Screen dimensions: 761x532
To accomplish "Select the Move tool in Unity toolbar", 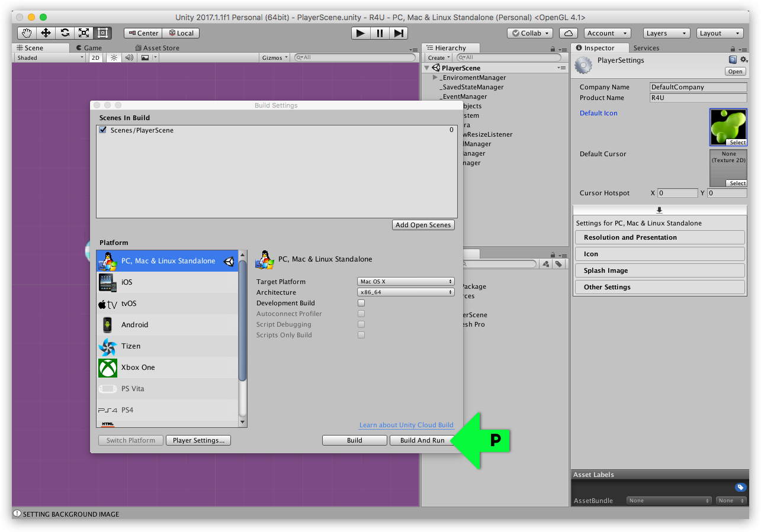I will coord(46,33).
